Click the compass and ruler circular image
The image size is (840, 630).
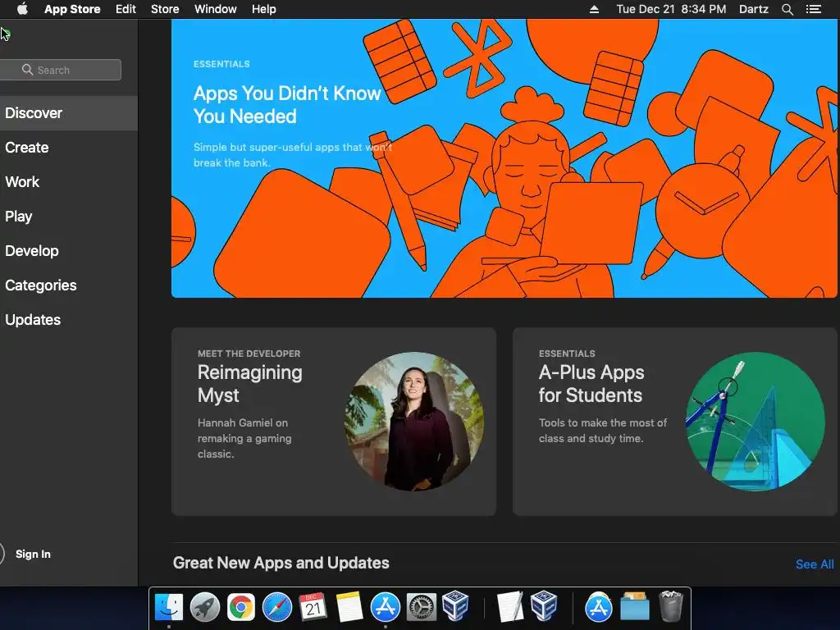pyautogui.click(x=756, y=421)
